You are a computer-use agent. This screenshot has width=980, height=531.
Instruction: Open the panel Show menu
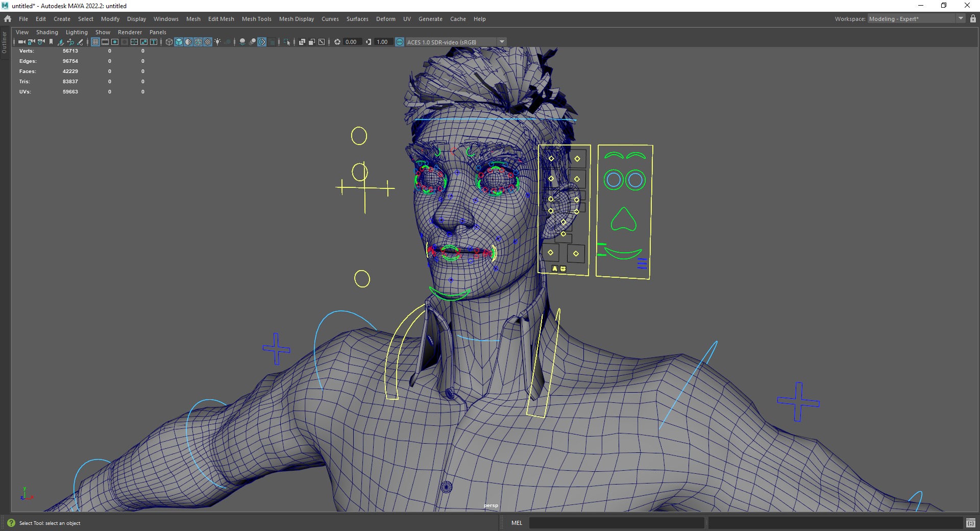click(103, 32)
